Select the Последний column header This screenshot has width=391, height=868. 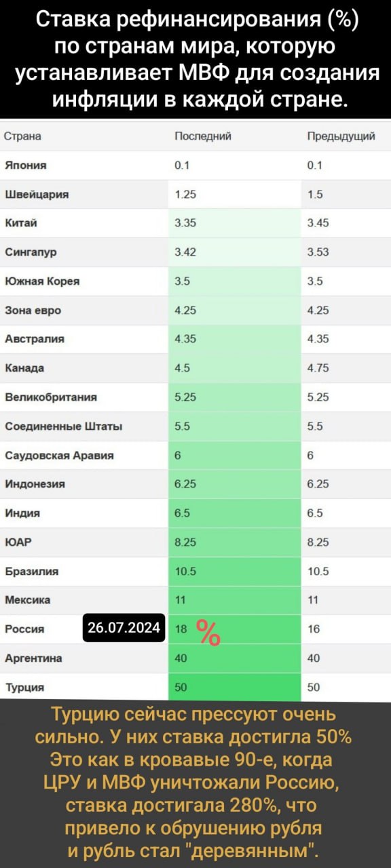[x=203, y=136]
